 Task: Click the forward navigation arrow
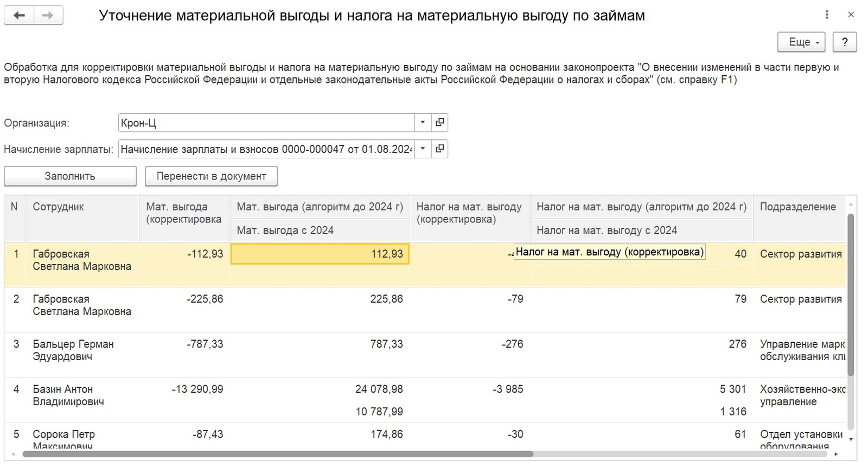coord(48,15)
